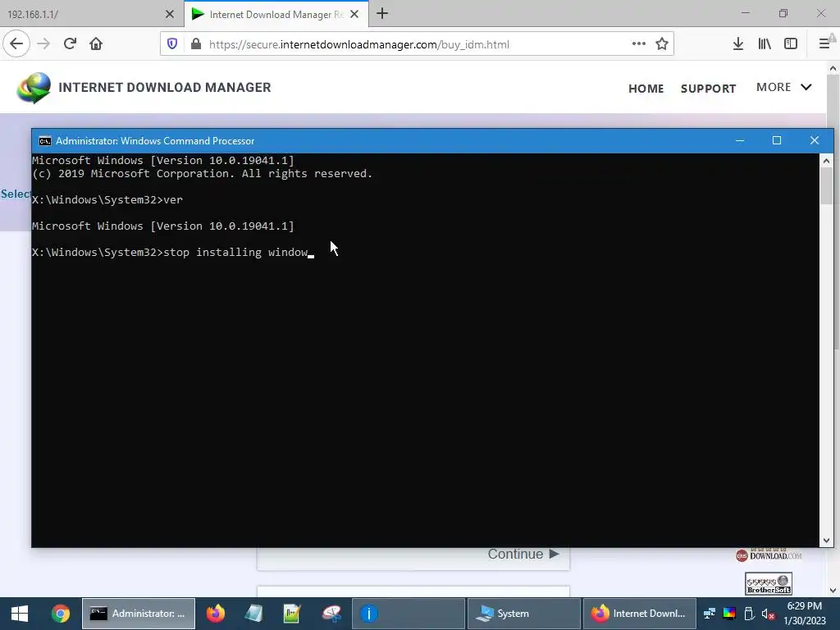Click the BrotherSoft badge
Image resolution: width=840 pixels, height=630 pixels.
coord(768,584)
